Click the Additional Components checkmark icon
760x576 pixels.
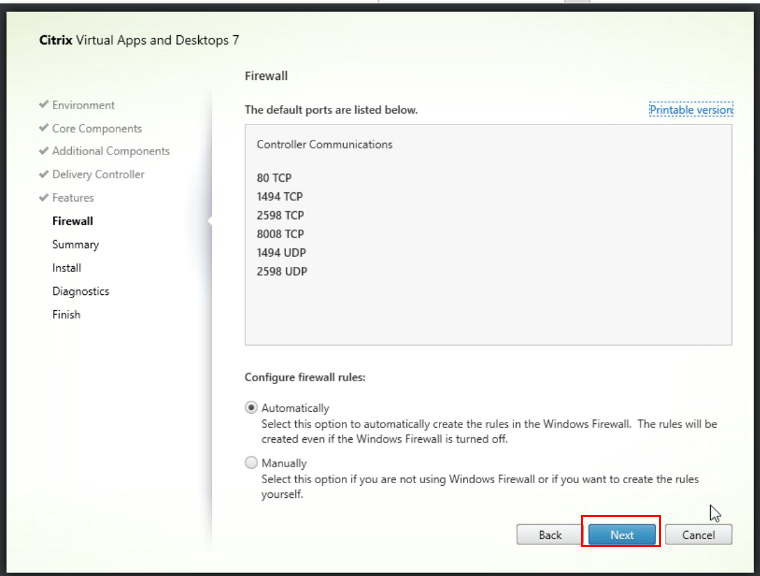pos(43,151)
